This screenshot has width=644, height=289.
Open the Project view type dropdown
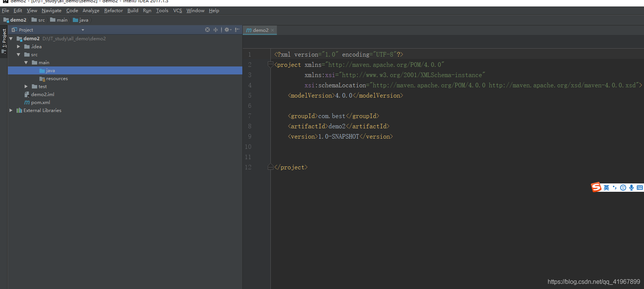(x=83, y=30)
